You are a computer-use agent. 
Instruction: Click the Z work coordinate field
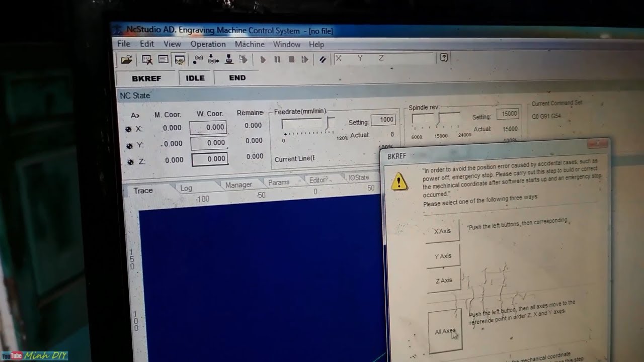tap(209, 159)
